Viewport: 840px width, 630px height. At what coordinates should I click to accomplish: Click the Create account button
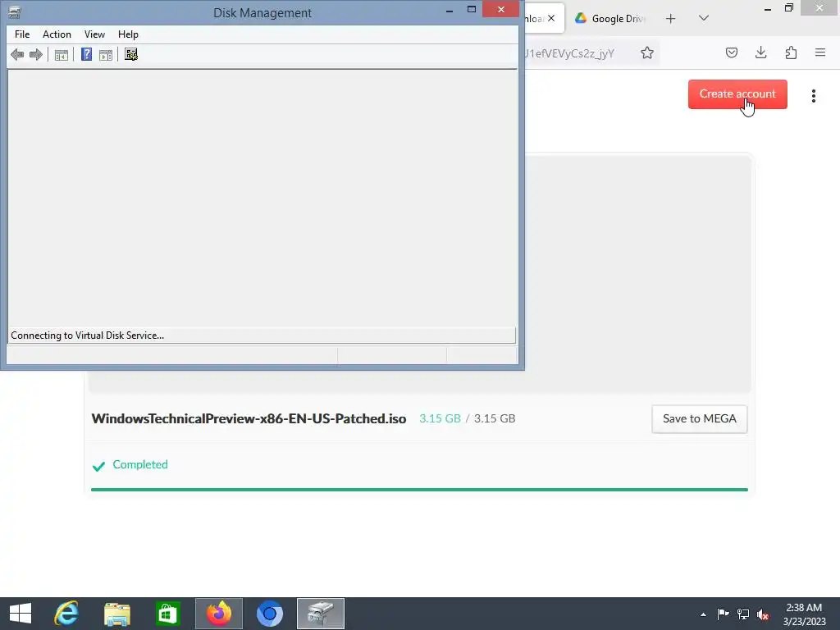pos(737,94)
